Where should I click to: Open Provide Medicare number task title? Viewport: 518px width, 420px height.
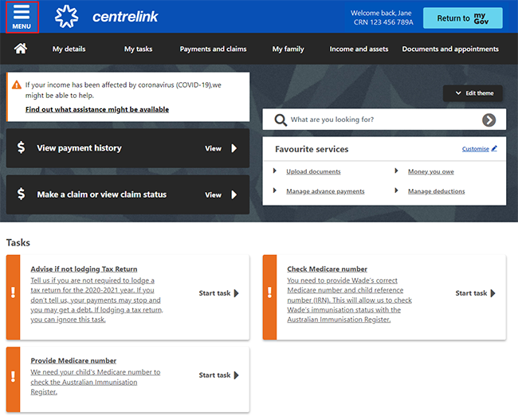point(73,360)
